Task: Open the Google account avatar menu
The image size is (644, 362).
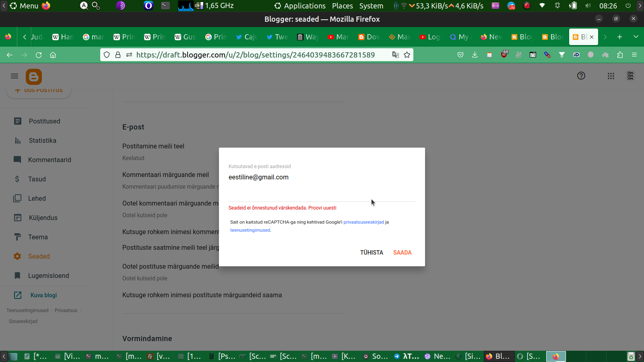Action: [x=630, y=76]
